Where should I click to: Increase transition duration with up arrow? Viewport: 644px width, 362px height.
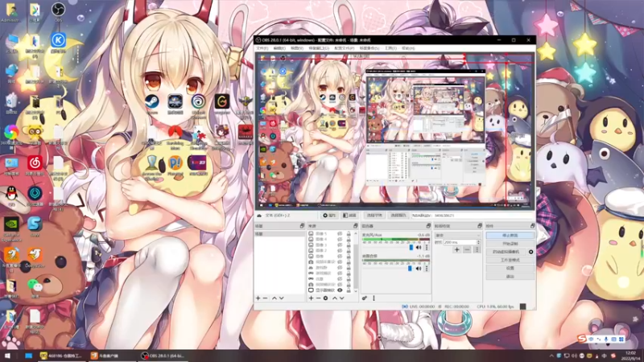pos(478,241)
